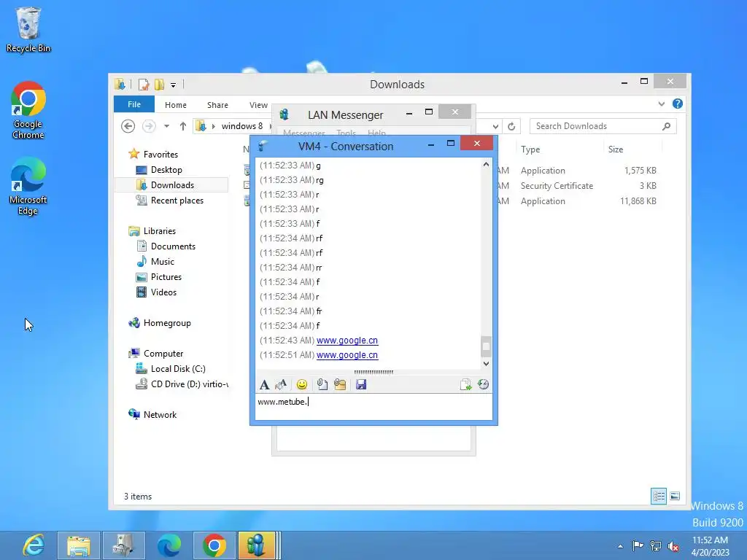The width and height of the screenshot is (747, 560).
Task: Click the Properties quick access toolbar icon
Action: 144,85
